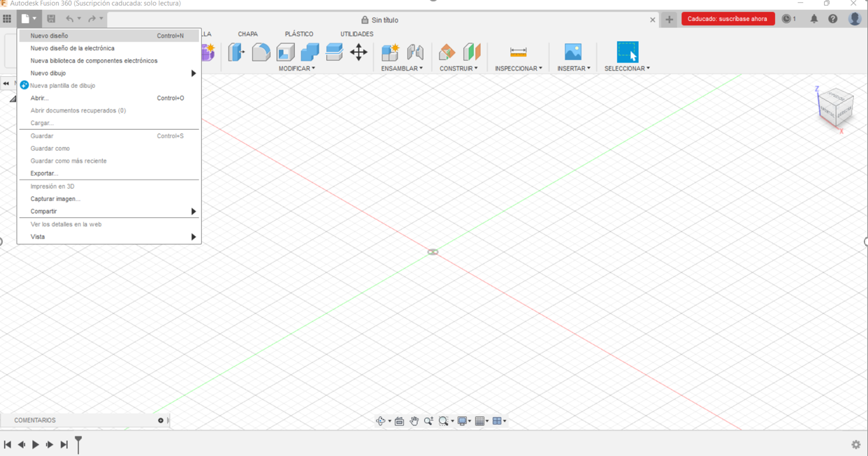Add comment with plus icon in Comentarios
Screen dimensions: 868x456
pos(161,420)
